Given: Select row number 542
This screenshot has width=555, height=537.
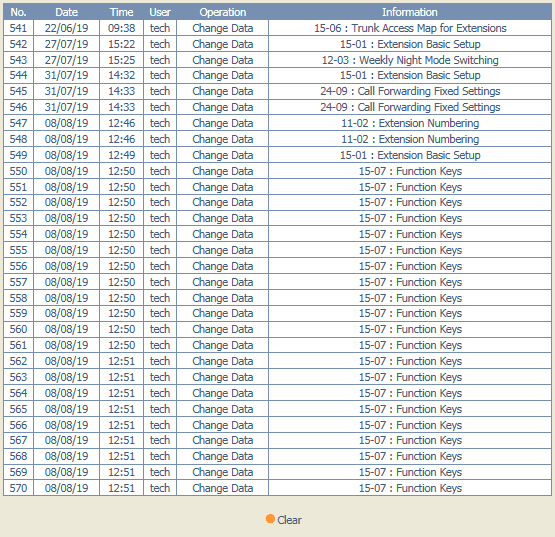Looking at the screenshot, I should tap(18, 44).
